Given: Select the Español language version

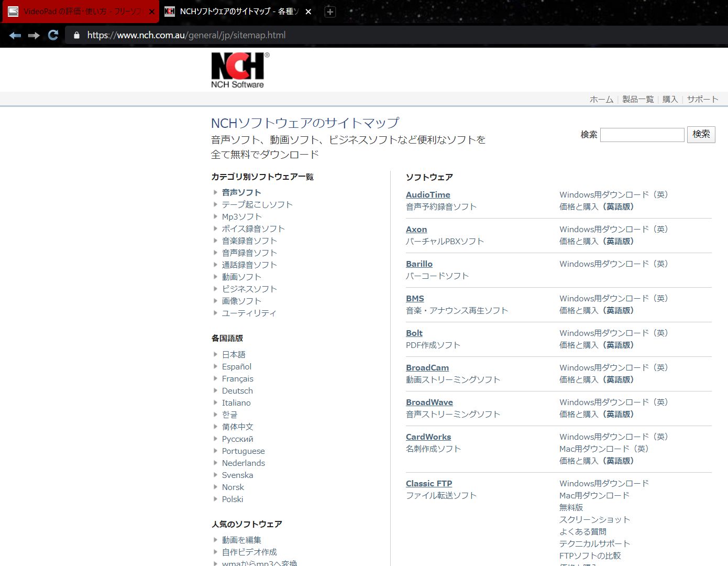Looking at the screenshot, I should pos(237,366).
